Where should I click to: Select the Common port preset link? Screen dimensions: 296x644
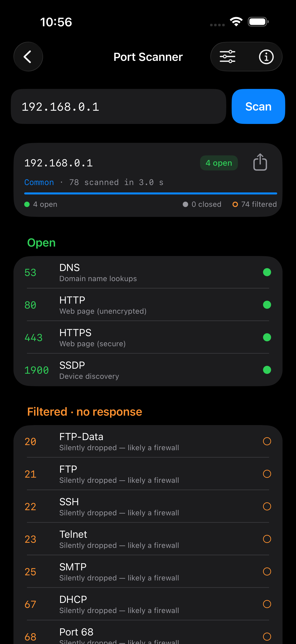(39, 182)
